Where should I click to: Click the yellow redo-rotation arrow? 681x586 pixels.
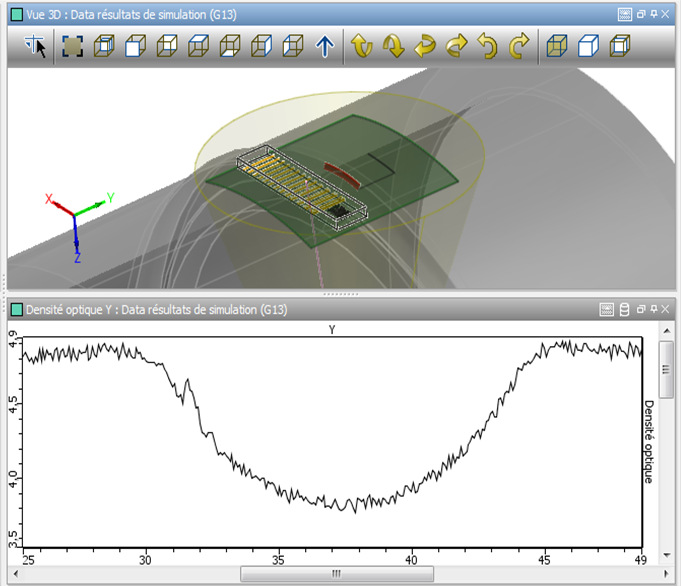519,46
